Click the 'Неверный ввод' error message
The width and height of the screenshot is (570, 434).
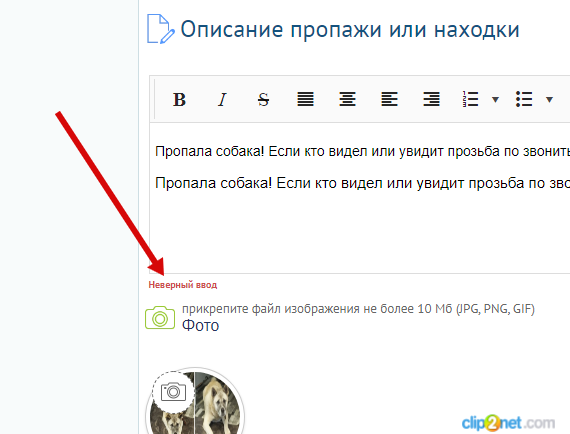tap(182, 285)
